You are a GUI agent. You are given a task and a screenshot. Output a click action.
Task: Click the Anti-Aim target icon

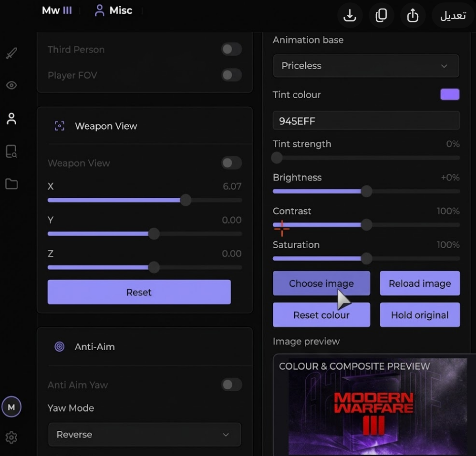pos(60,346)
